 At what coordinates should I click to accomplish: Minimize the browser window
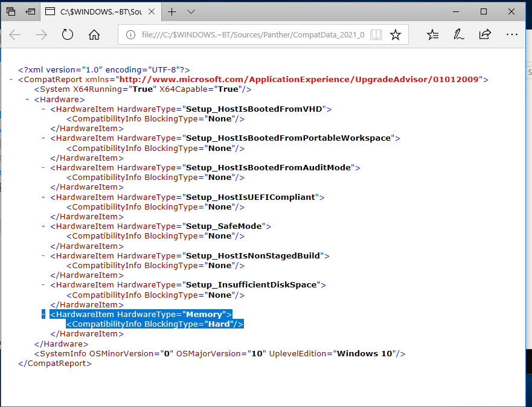[x=456, y=11]
